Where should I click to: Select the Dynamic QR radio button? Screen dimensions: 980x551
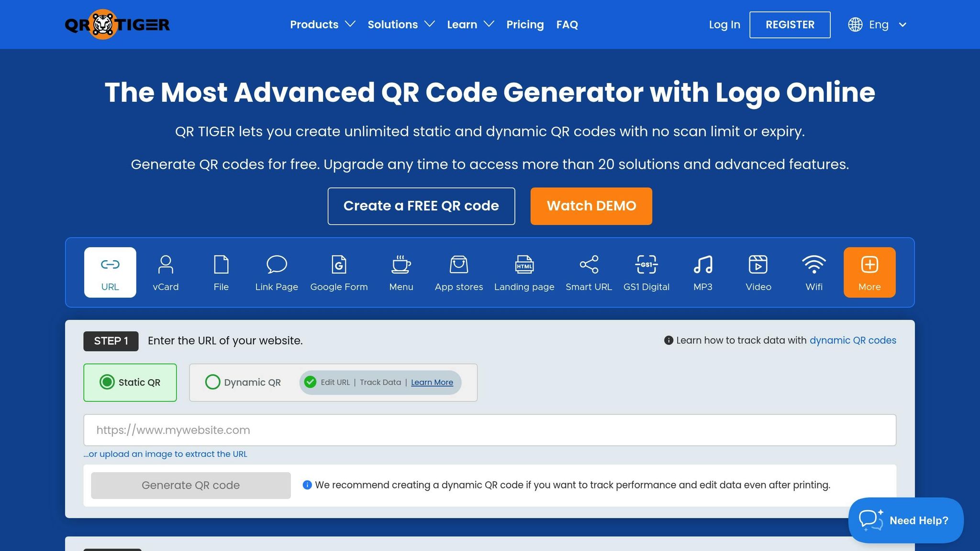point(212,382)
